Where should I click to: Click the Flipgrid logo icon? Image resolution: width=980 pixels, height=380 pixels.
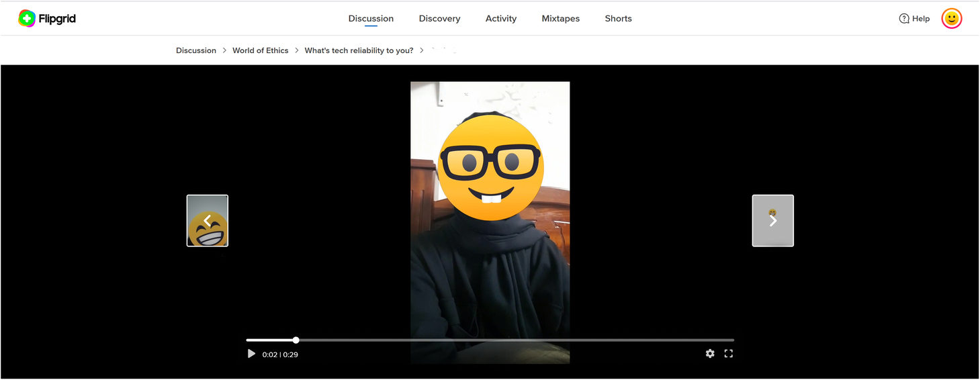27,19
